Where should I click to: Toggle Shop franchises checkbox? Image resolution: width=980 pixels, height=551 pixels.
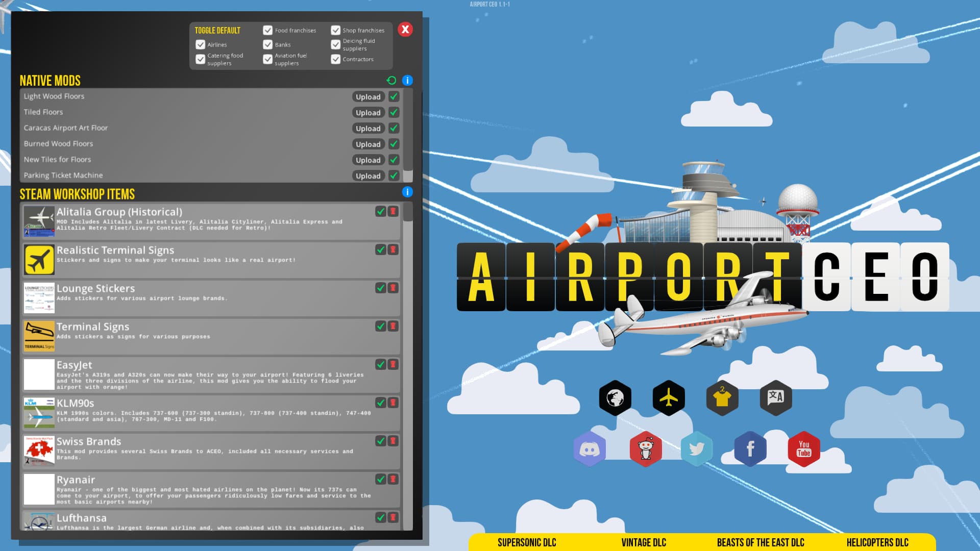[x=335, y=30]
